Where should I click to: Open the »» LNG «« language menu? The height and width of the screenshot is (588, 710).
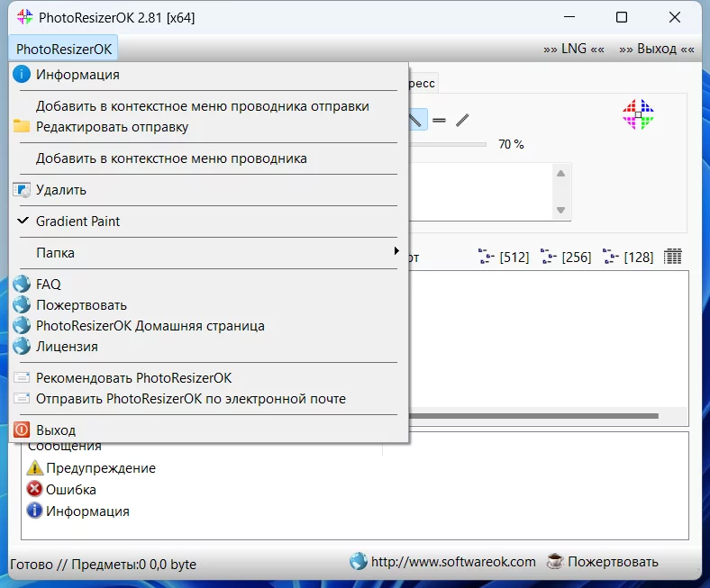(x=574, y=49)
